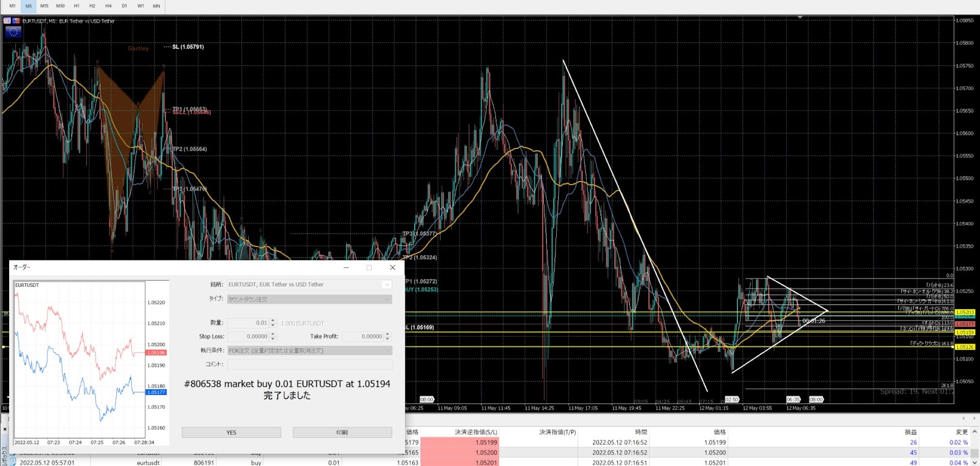Decrease Stop Loss value with down arrow

point(273,338)
